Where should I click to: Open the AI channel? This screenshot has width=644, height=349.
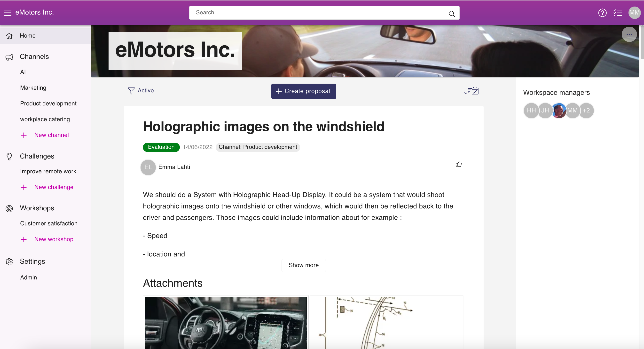click(x=23, y=72)
